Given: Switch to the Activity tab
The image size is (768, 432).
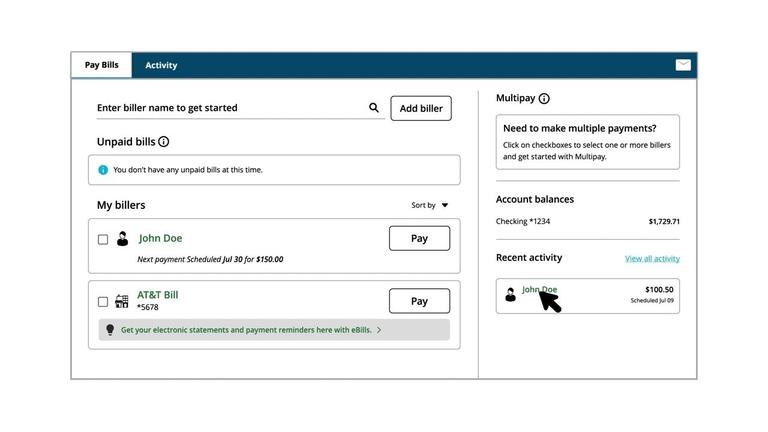Looking at the screenshot, I should coord(161,65).
